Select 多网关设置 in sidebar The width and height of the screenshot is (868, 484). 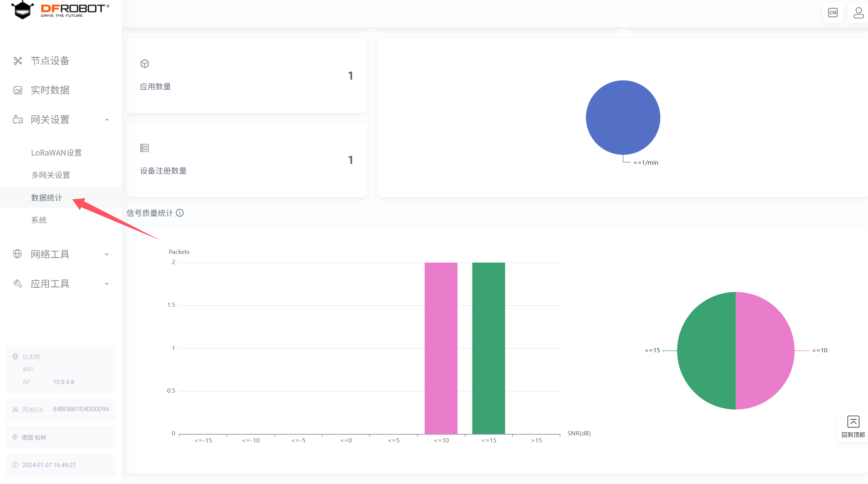(x=51, y=175)
